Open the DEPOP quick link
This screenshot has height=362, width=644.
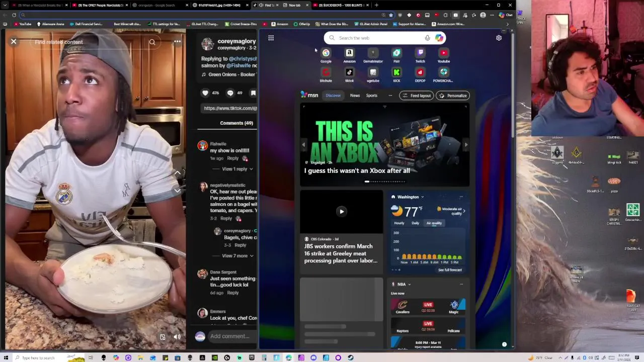coord(420,75)
